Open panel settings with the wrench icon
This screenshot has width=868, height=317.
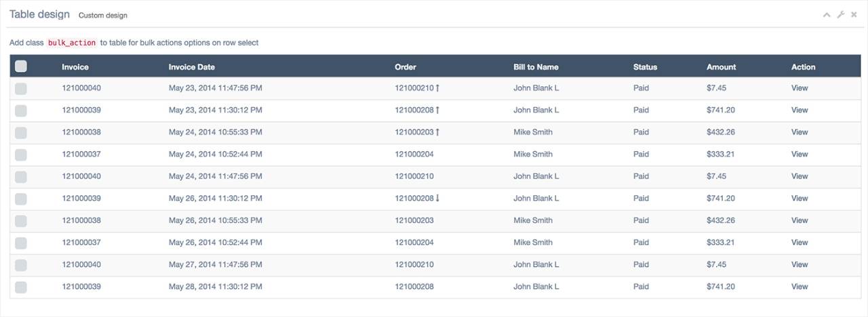click(840, 15)
